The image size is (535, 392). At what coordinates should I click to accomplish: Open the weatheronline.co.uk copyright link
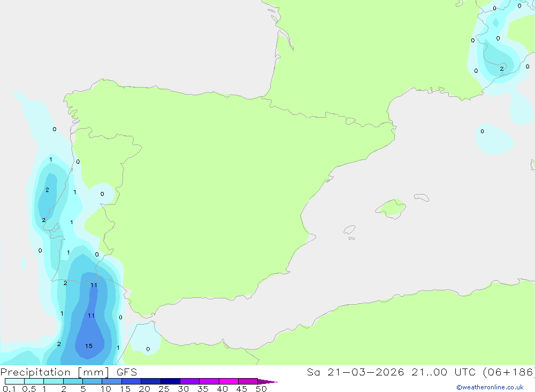(490, 387)
